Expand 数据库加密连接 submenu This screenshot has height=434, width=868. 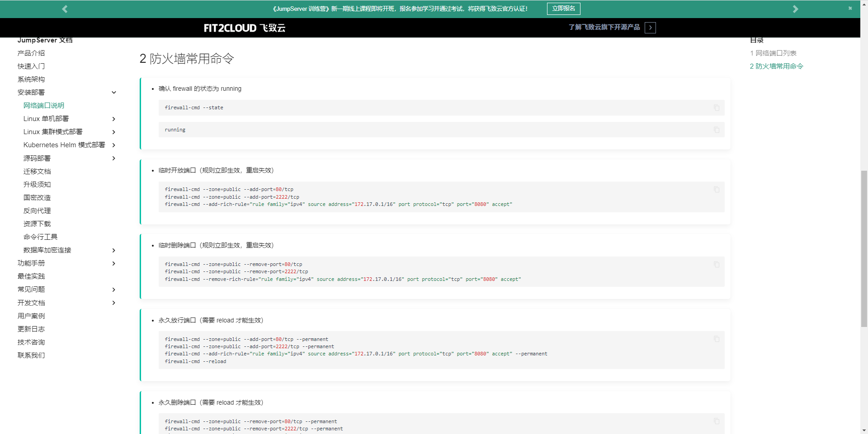114,250
